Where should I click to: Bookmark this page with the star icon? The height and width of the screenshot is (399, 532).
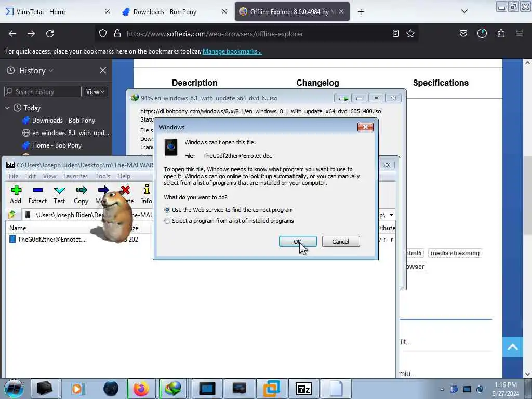pos(410,33)
